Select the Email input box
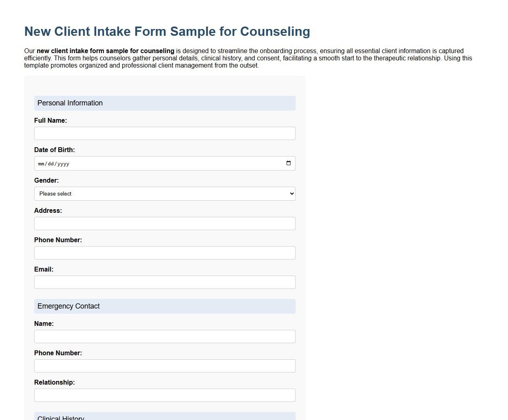Image resolution: width=508 pixels, height=420 pixels. [165, 282]
